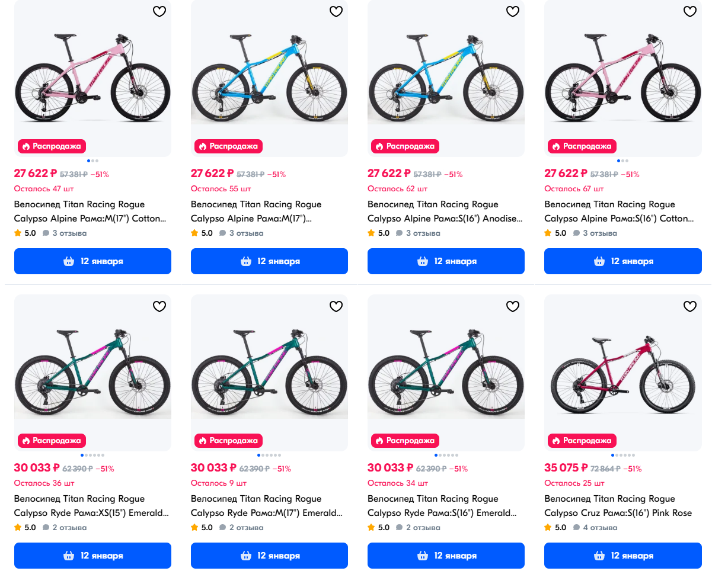Click cart button for Calypso Cruz Pink Rose
Viewport: 728px width, 571px height.
click(x=622, y=556)
